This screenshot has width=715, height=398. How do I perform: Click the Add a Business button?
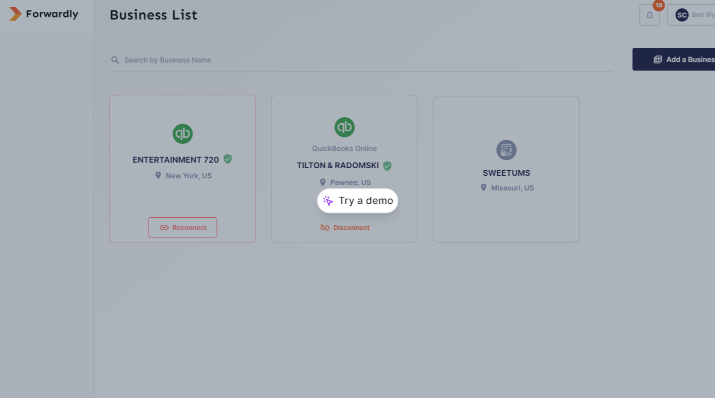tap(674, 59)
